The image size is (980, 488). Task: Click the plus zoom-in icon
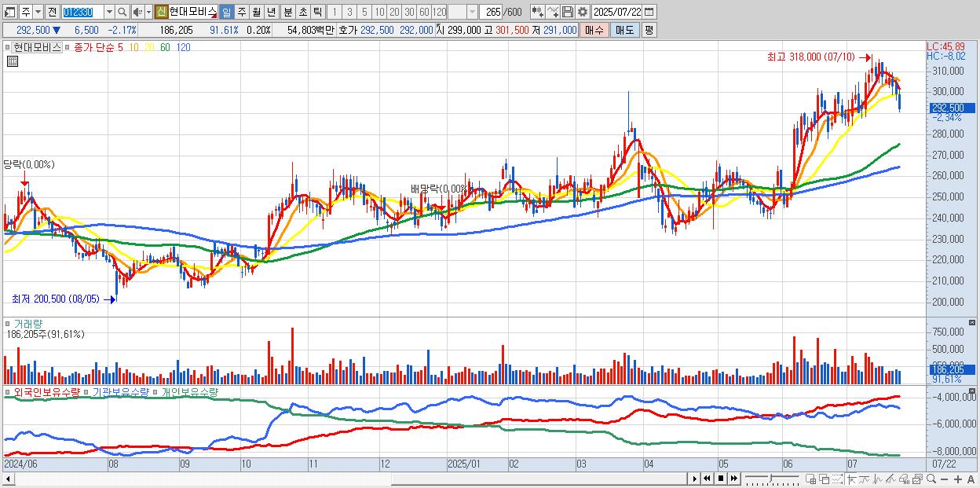958,479
